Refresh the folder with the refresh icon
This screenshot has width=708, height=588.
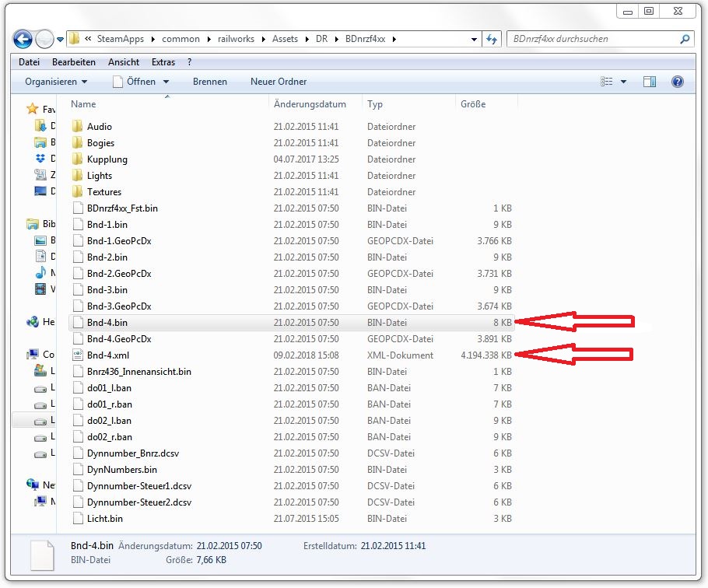[491, 39]
